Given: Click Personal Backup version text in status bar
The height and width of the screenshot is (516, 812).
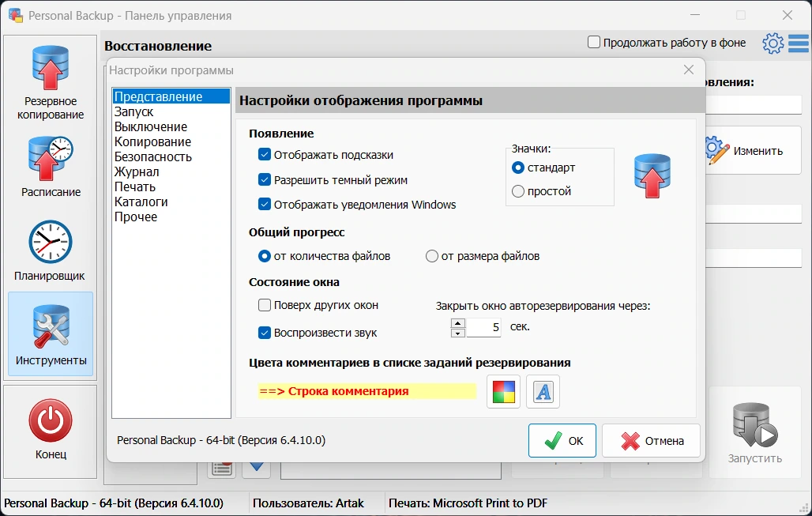Looking at the screenshot, I should coord(114,503).
